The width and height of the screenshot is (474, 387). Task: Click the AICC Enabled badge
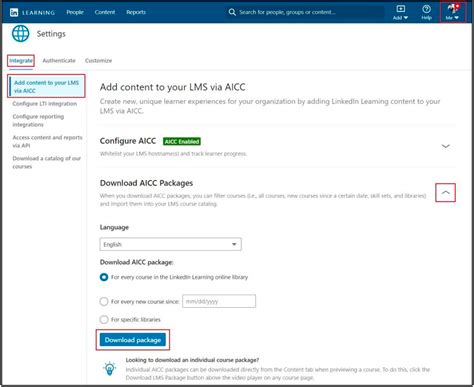click(x=182, y=141)
